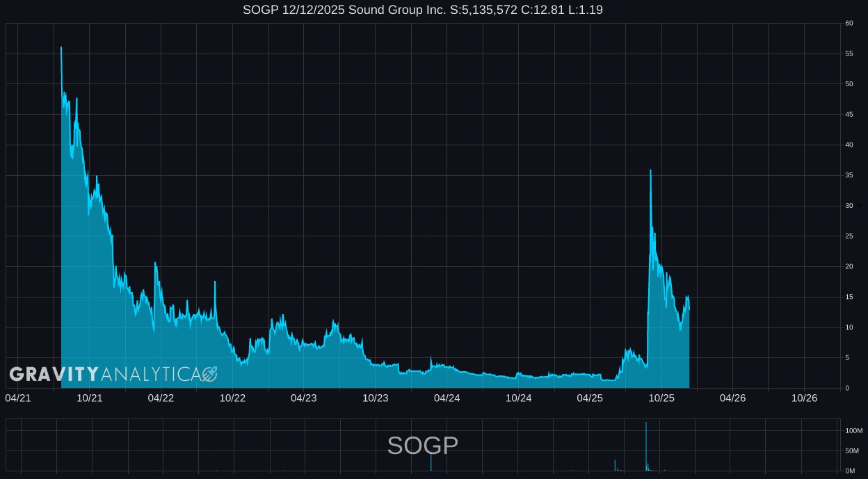Select the 10/22 date label on x-axis
Viewport: 868px width, 479px height.
(232, 398)
